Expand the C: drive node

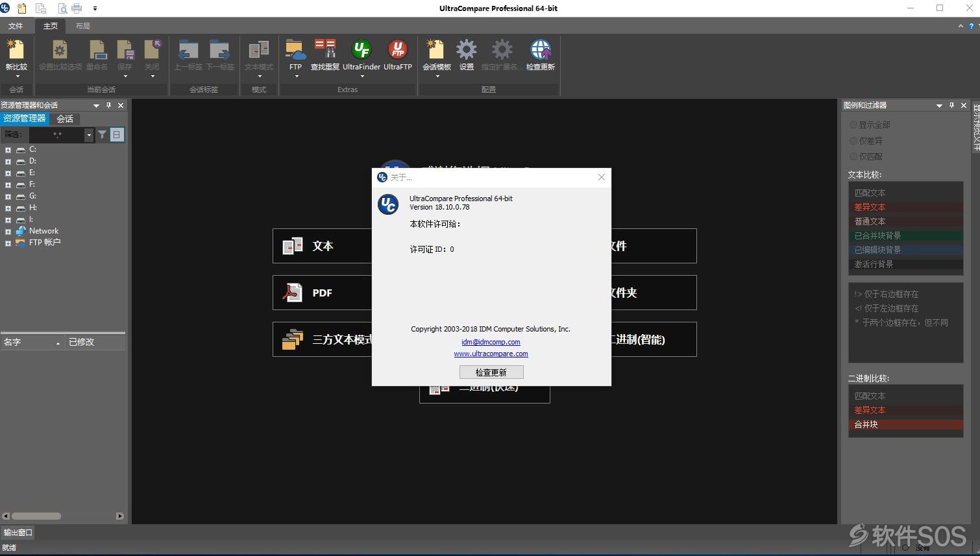coord(8,150)
